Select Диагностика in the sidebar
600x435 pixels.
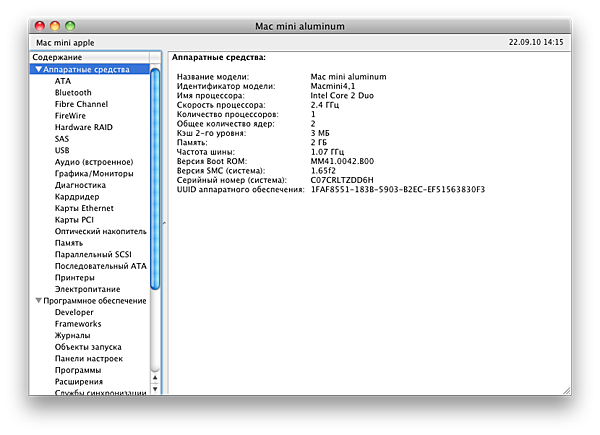tap(80, 185)
